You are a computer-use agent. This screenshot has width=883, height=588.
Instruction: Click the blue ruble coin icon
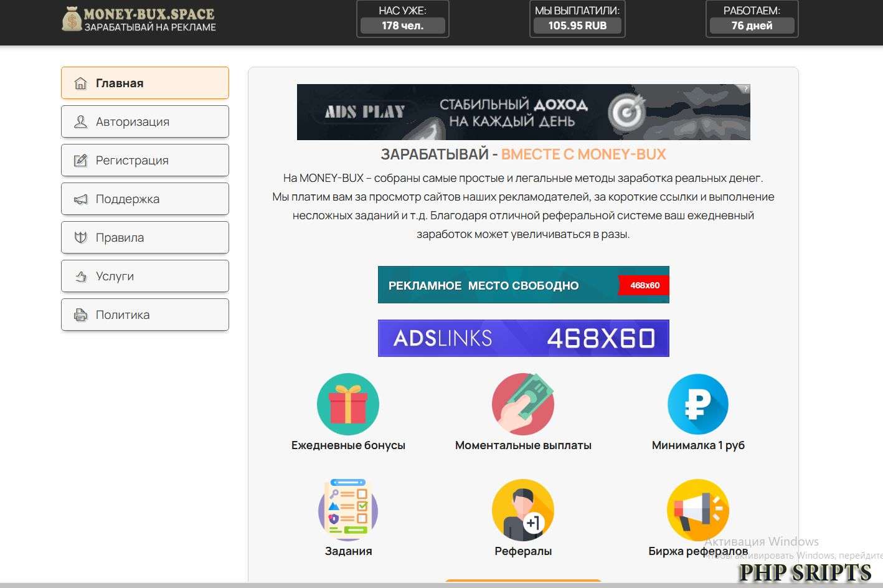[697, 404]
